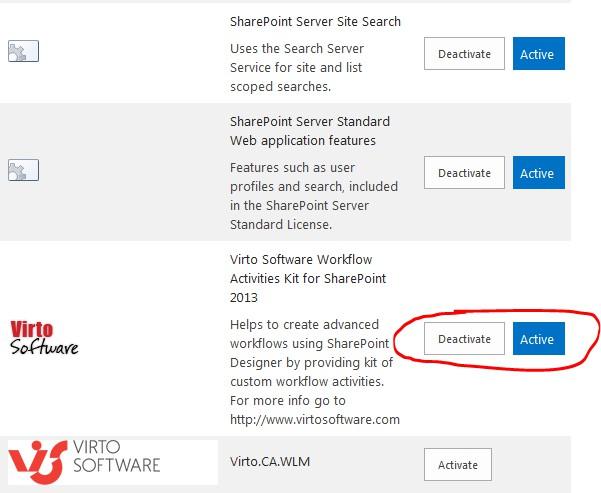The image size is (601, 493).
Task: Click the Virto.CA.WLM Virto Software logo
Action: coord(113,462)
